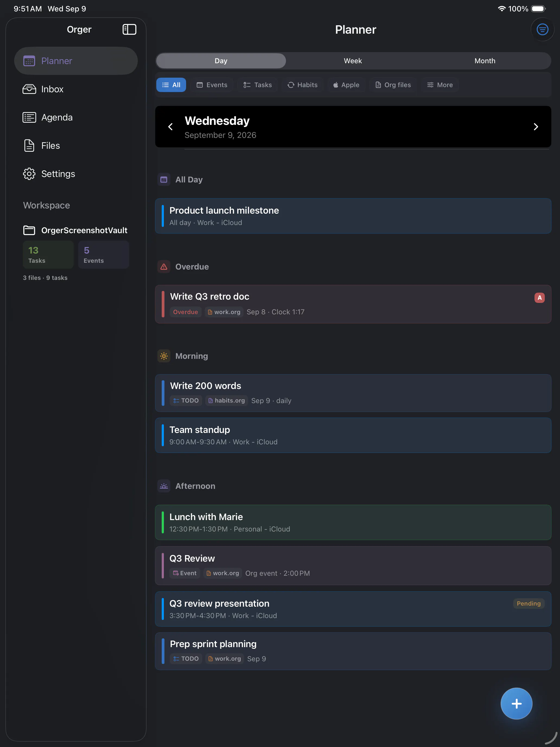
Task: Click the Pending status badge
Action: 529,603
